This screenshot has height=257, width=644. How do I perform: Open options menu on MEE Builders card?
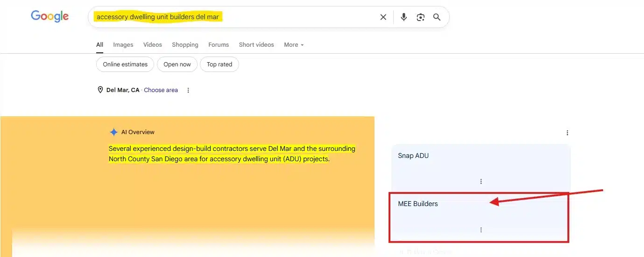(x=481, y=230)
